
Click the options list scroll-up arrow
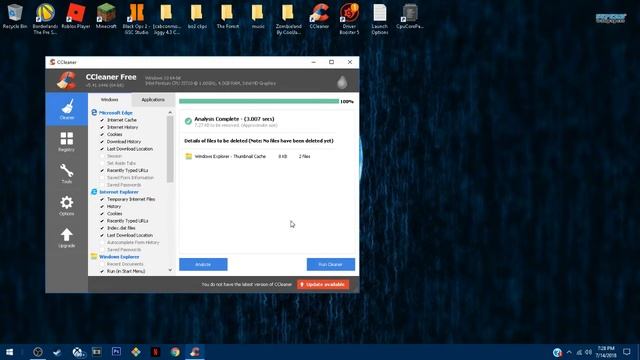click(x=170, y=112)
